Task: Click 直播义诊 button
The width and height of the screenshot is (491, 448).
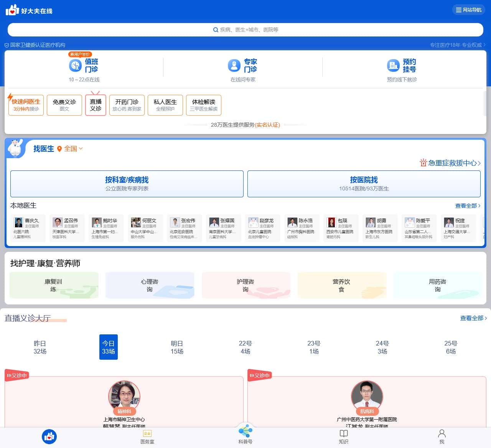Action: pyautogui.click(x=96, y=105)
